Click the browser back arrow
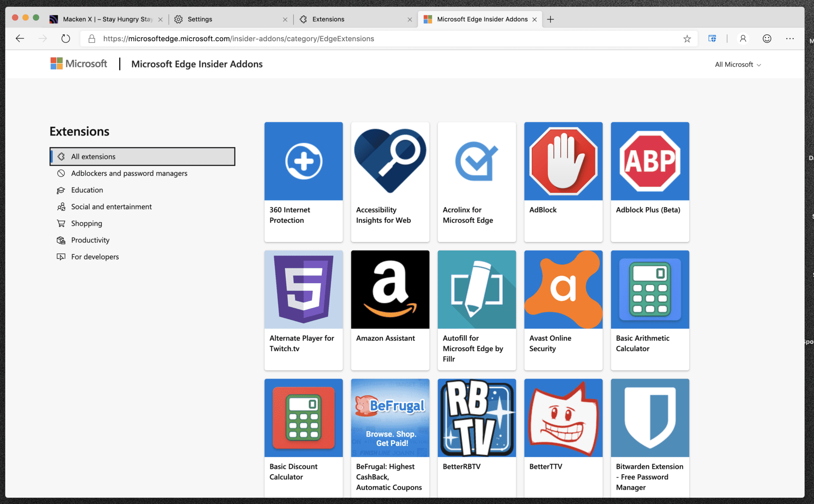 20,39
